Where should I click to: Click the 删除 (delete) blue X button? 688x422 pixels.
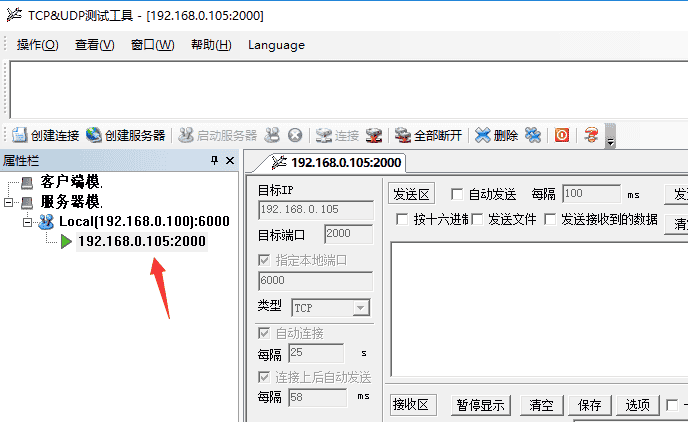pos(496,136)
